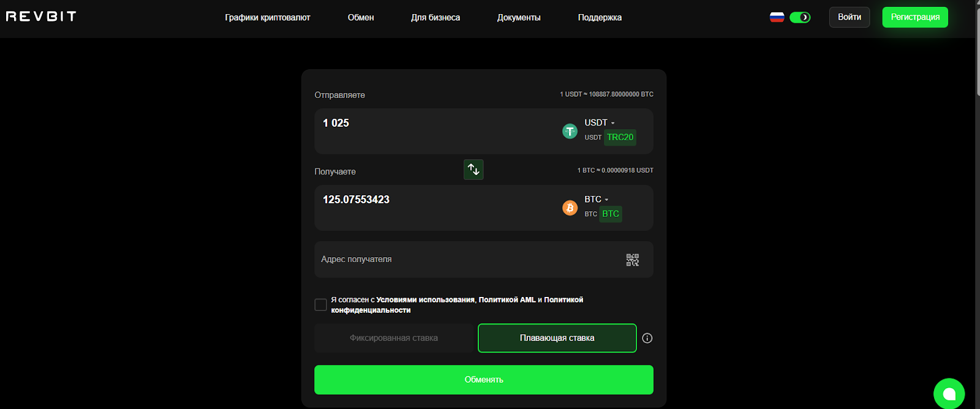Open Для бизнеса section
The image size is (980, 409).
(435, 17)
